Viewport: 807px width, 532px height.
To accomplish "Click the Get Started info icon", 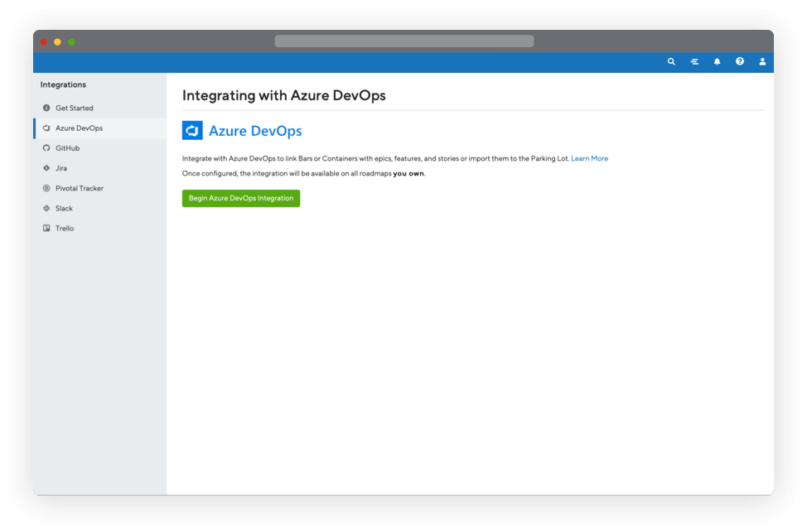I will click(x=46, y=108).
